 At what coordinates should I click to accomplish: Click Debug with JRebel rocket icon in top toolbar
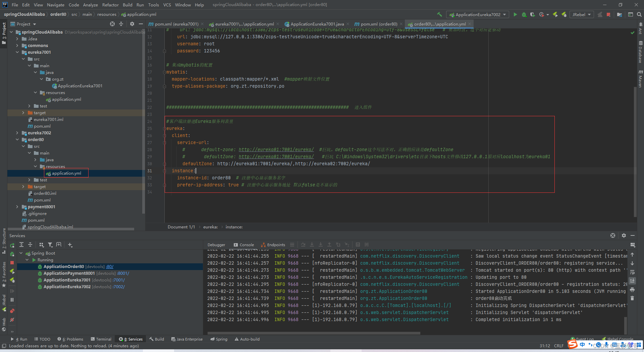564,14
